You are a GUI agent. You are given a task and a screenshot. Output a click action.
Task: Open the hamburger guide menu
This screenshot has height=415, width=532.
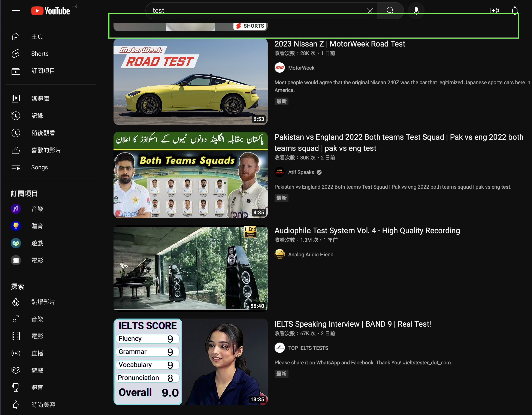[16, 11]
